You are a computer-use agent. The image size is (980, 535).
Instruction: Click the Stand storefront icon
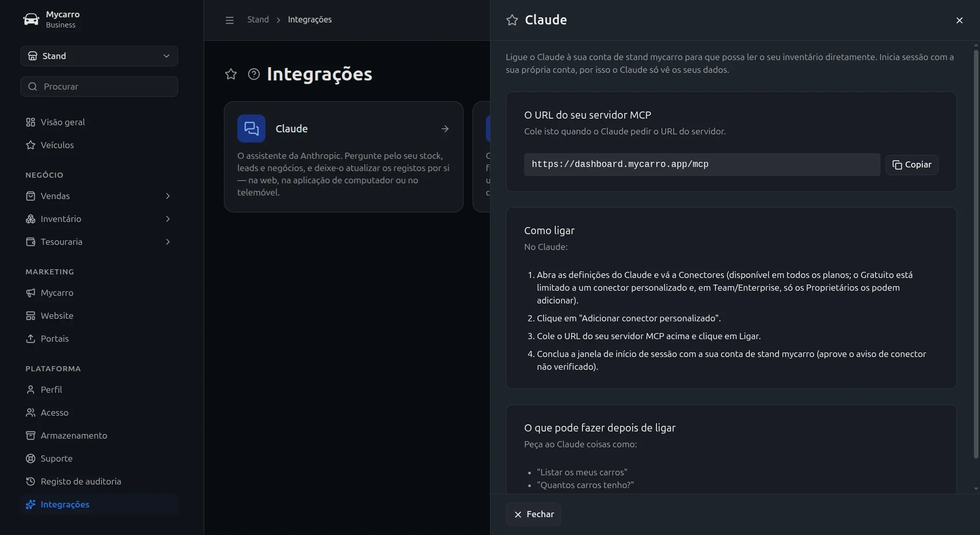point(33,56)
